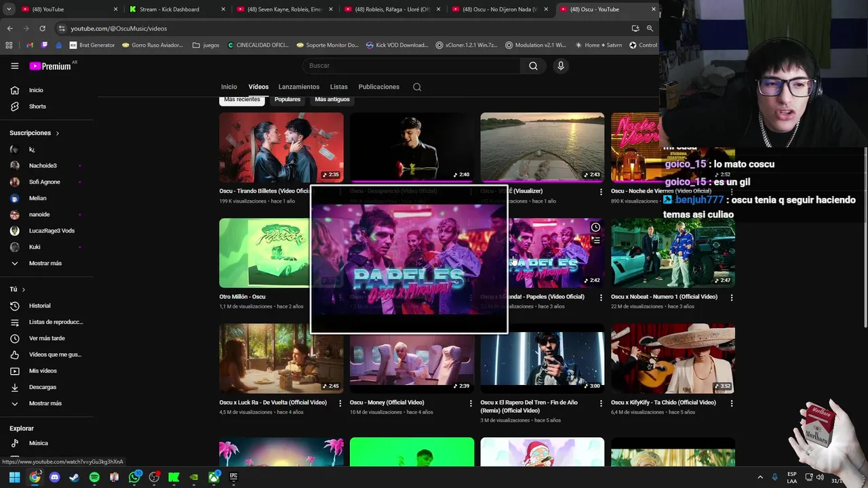Search within channel magnifier icon
Screen dimensions: 868x488
click(417, 87)
